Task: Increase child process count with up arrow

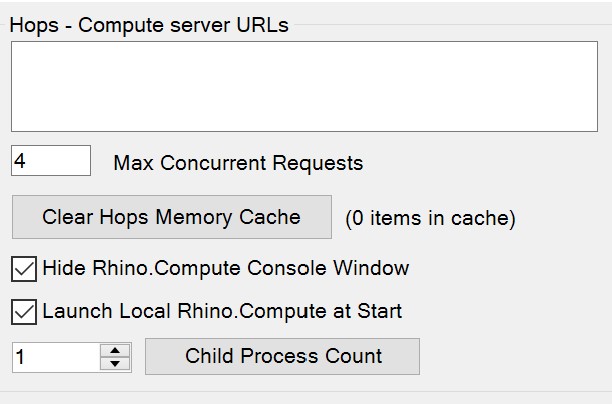Action: coord(117,350)
